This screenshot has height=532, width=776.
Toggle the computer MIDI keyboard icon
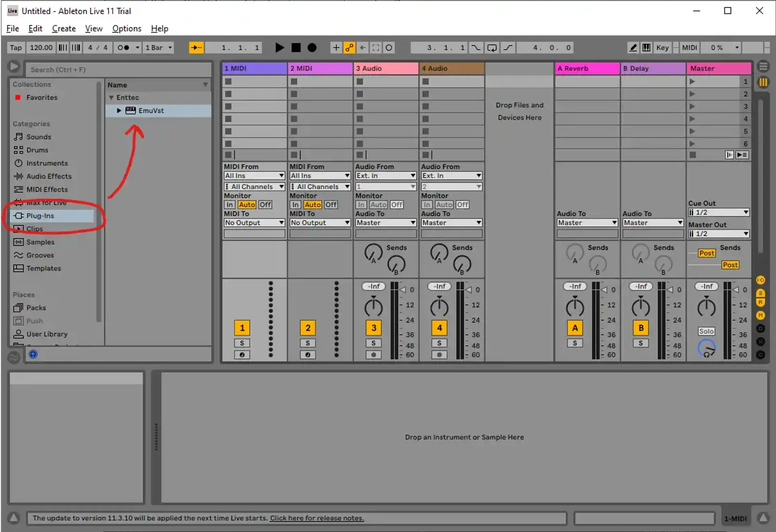click(646, 48)
